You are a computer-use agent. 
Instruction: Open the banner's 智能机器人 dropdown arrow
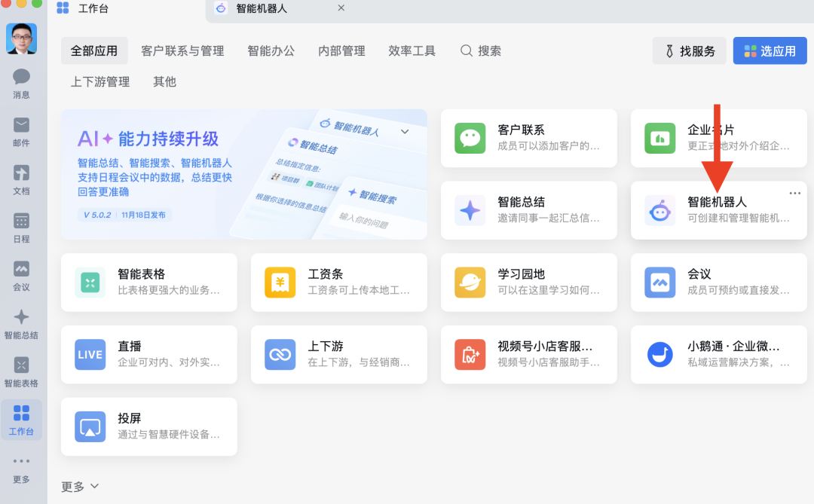pyautogui.click(x=405, y=130)
